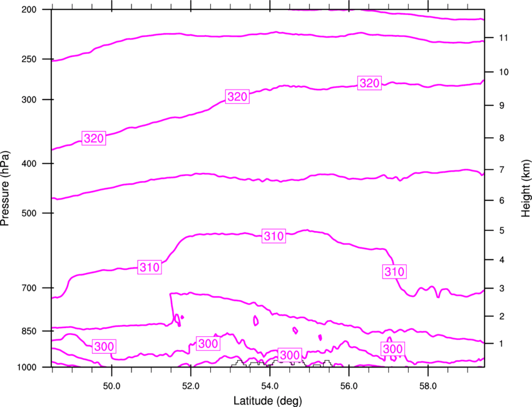Image resolution: width=532 pixels, height=407 pixels.
Task: Pick the 10 km height tick label
Action: click(x=504, y=72)
